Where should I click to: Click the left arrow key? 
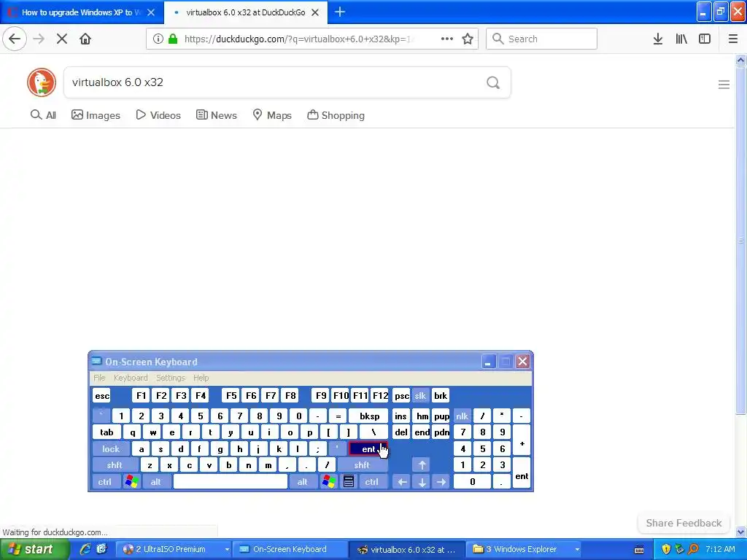pos(402,481)
